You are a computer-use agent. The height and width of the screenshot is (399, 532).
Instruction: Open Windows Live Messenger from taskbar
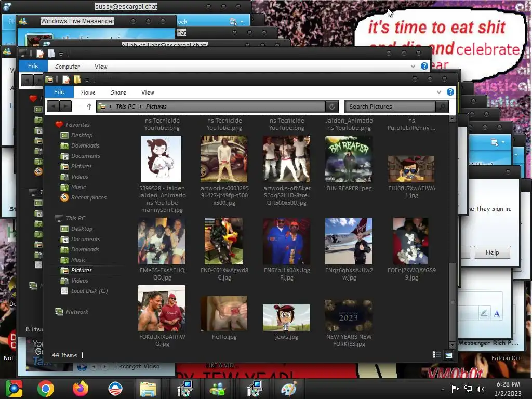point(218,389)
